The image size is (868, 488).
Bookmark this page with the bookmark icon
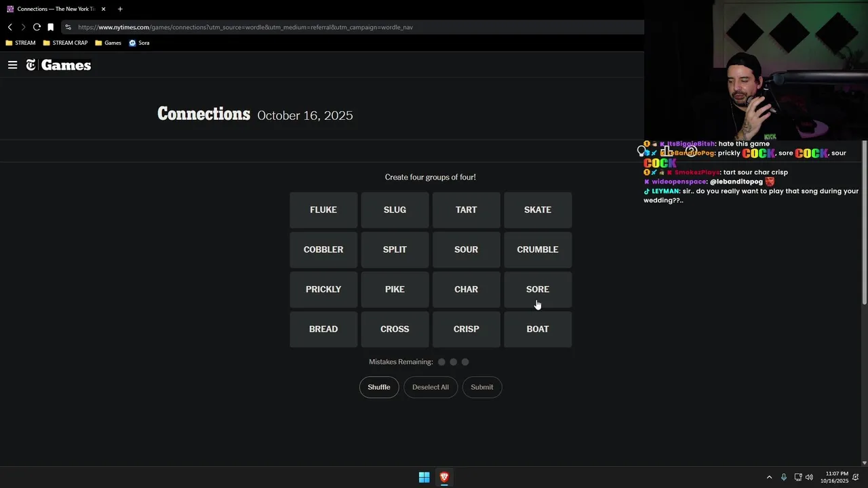coord(50,27)
